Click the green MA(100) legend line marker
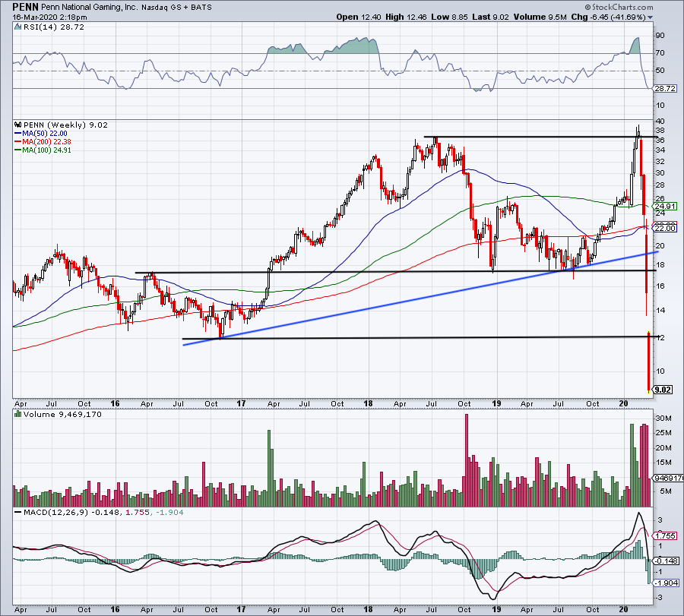 click(x=18, y=150)
